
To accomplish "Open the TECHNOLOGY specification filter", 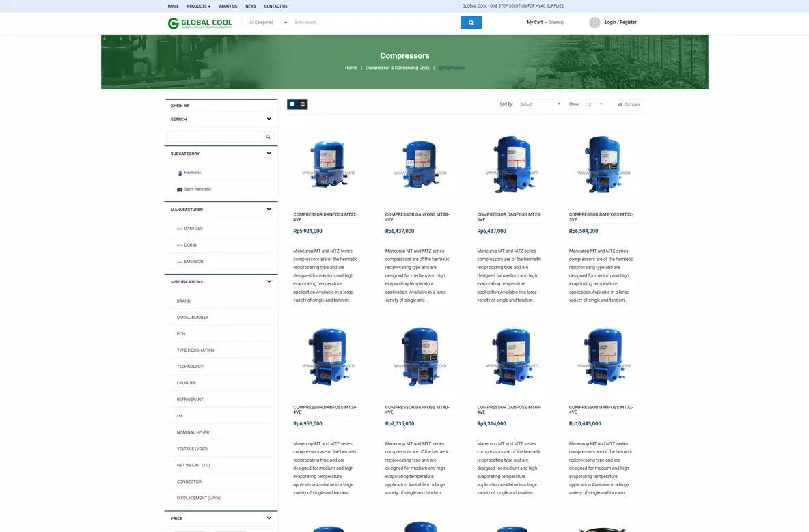I will [190, 367].
